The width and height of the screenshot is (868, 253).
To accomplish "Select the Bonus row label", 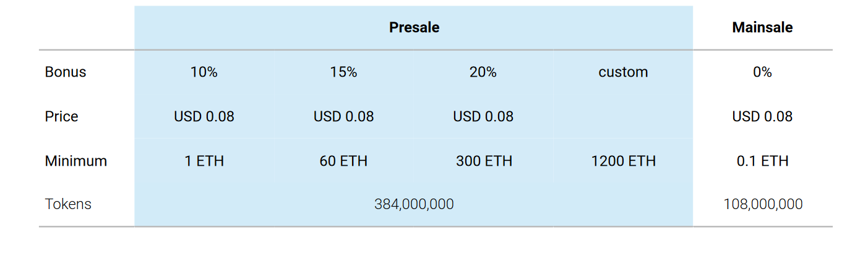I will pyautogui.click(x=66, y=72).
